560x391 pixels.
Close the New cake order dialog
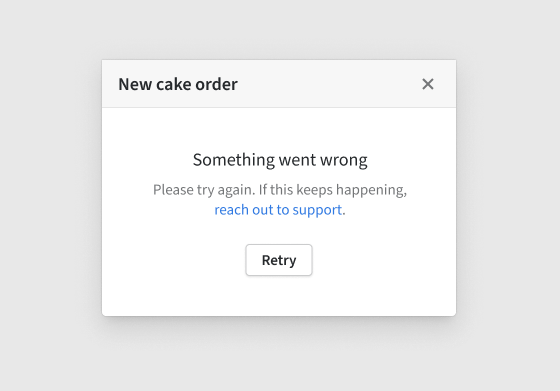[428, 84]
